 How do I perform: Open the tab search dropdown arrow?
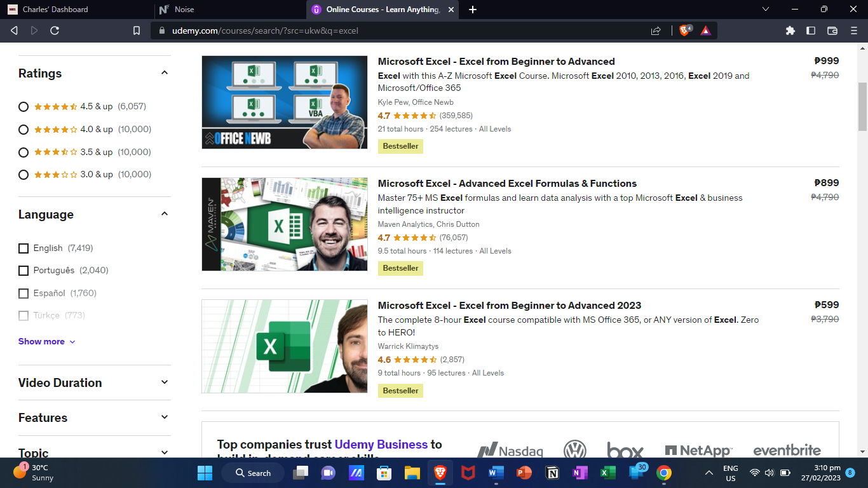pos(766,10)
